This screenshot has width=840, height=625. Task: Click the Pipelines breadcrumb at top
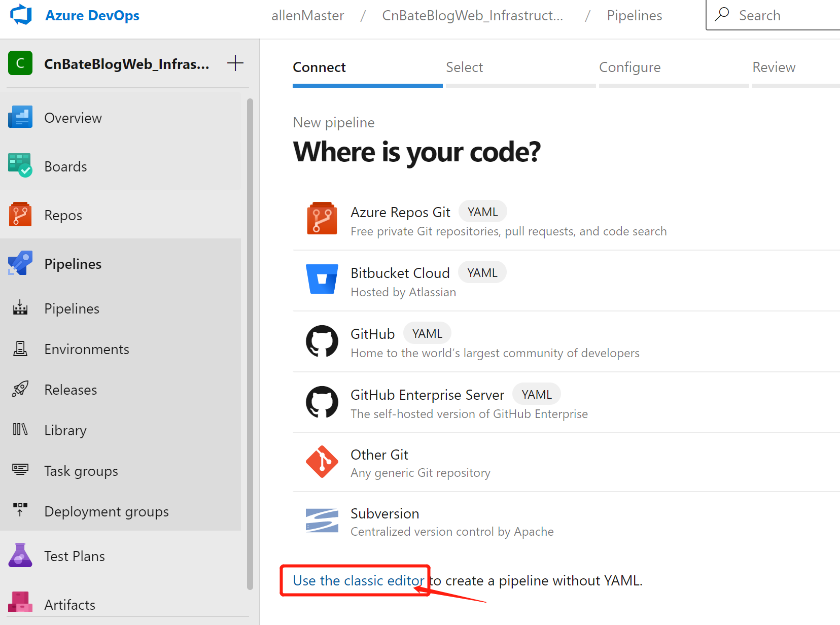pos(634,16)
